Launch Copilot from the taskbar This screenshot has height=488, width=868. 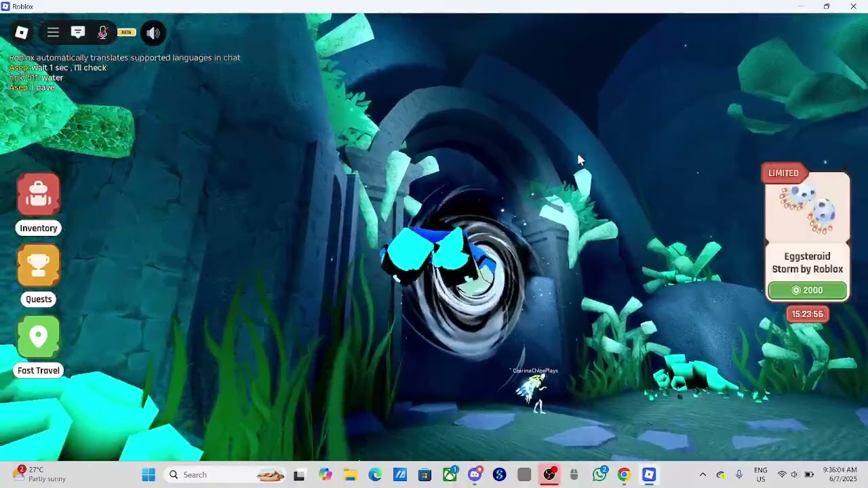(325, 474)
